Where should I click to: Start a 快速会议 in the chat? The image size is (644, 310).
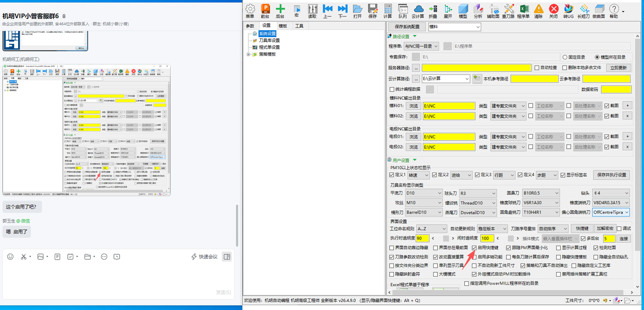pos(204,257)
